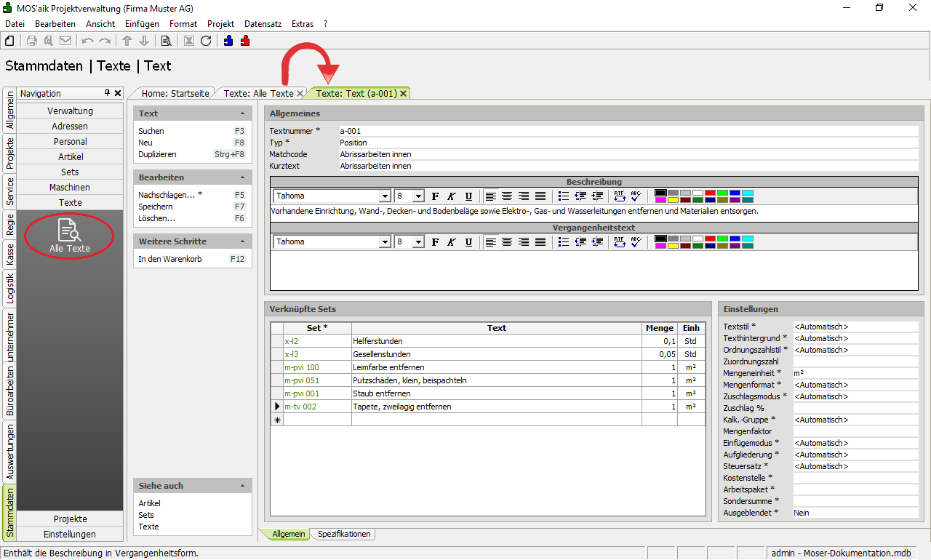Click the red puzzle piece toolbar icon
Screen dimensions: 931x560
[x=245, y=41]
